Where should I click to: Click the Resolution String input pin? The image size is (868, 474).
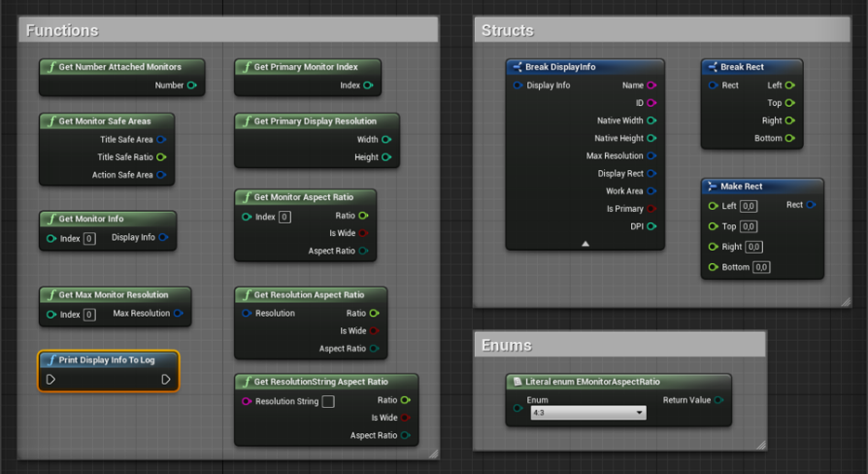247,401
